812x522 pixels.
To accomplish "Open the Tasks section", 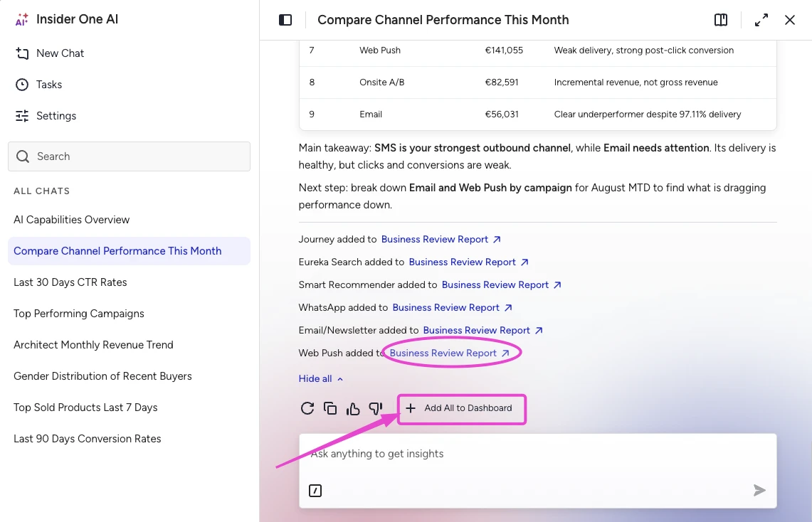I will coord(39,85).
